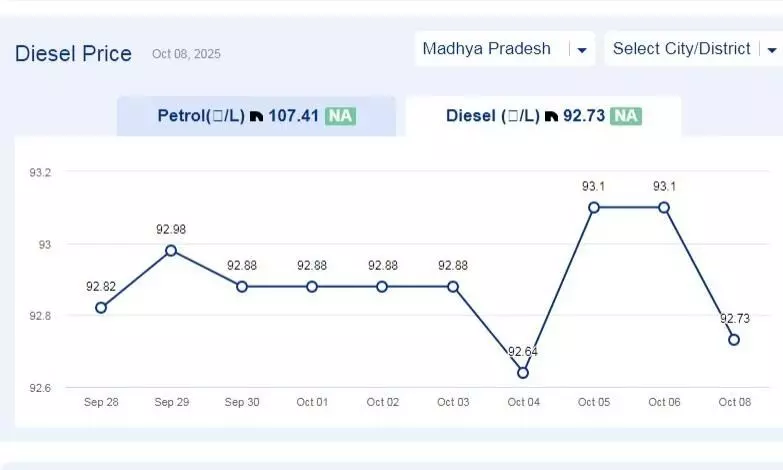The width and height of the screenshot is (783, 470).
Task: Click the Diesel Price heading
Action: pyautogui.click(x=73, y=54)
